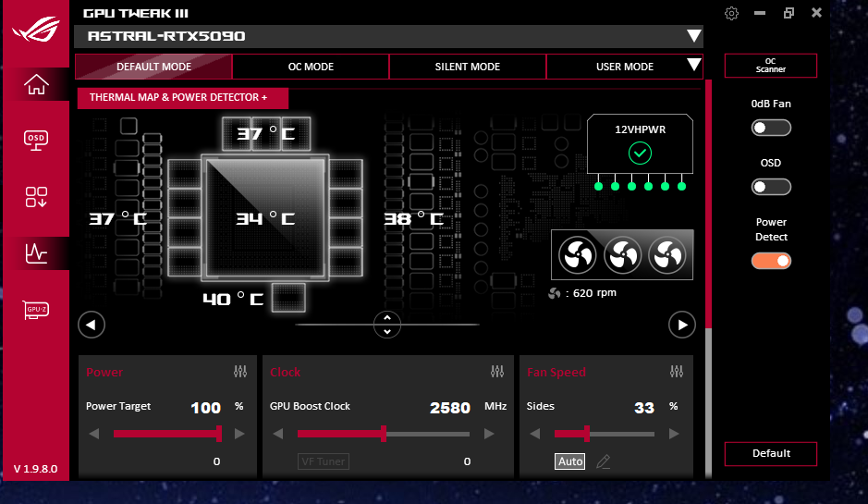Expand the GPU selection dropdown arrow
This screenshot has width=868, height=504.
coord(693,36)
